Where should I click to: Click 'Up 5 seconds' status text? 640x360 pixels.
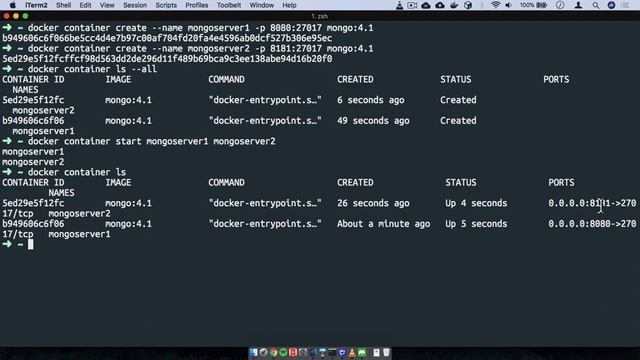(x=476, y=224)
